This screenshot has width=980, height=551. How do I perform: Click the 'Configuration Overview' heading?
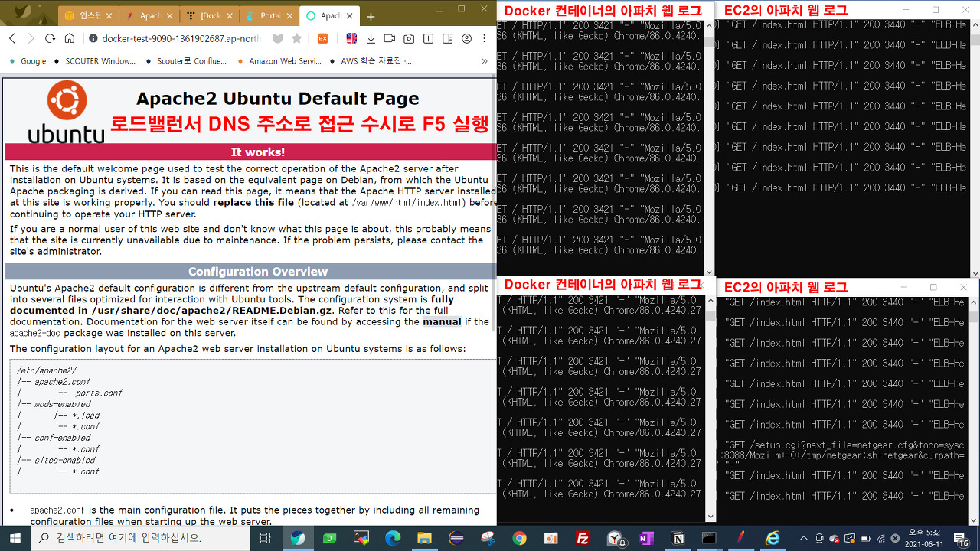click(250, 272)
